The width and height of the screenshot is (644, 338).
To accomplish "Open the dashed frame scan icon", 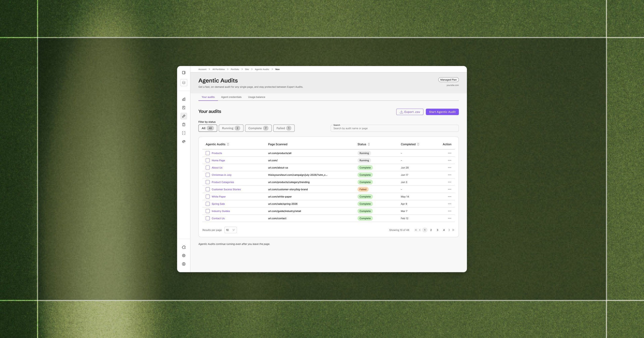I will click(184, 133).
